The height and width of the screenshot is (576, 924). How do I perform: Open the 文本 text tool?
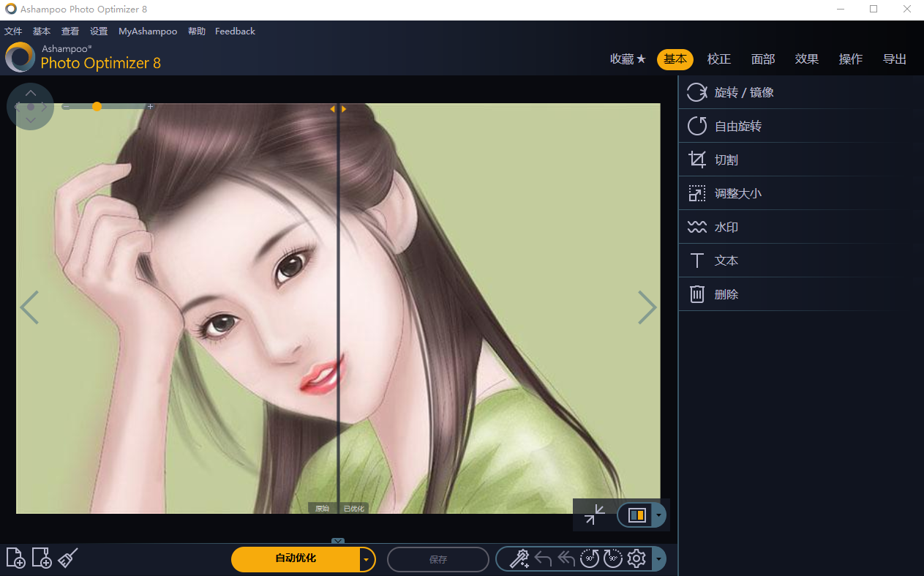point(800,261)
